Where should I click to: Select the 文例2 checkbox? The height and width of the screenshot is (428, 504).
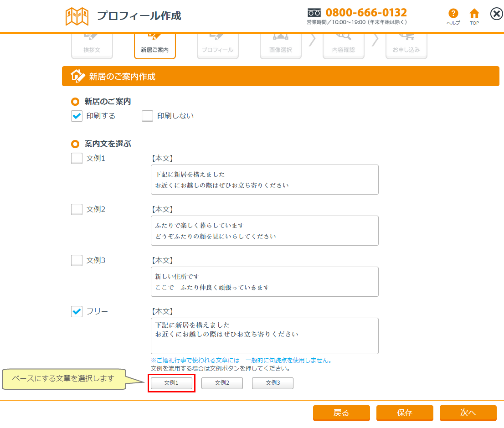(x=77, y=210)
